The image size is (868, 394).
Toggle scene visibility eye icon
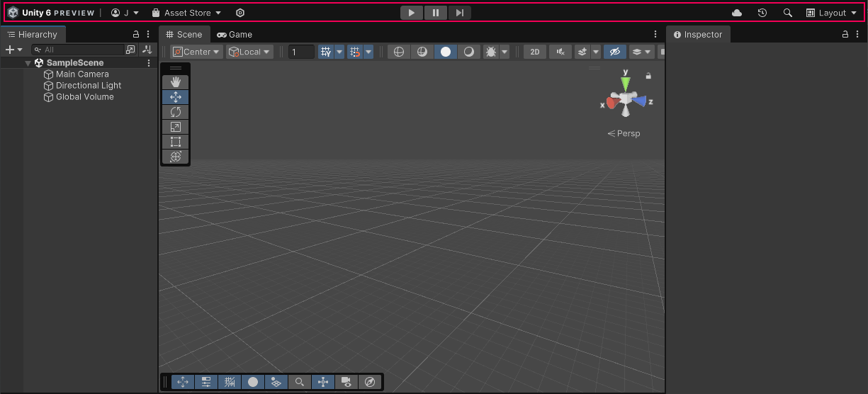(614, 52)
